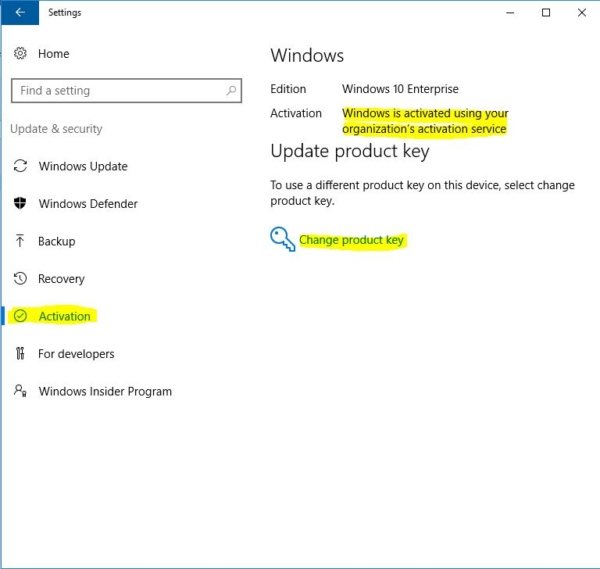600x569 pixels.
Task: Click the Activation checkmark circle icon
Action: tap(20, 316)
